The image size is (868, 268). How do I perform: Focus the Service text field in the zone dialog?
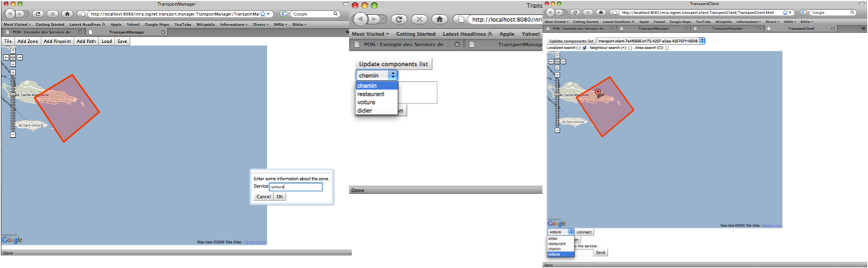click(x=295, y=187)
